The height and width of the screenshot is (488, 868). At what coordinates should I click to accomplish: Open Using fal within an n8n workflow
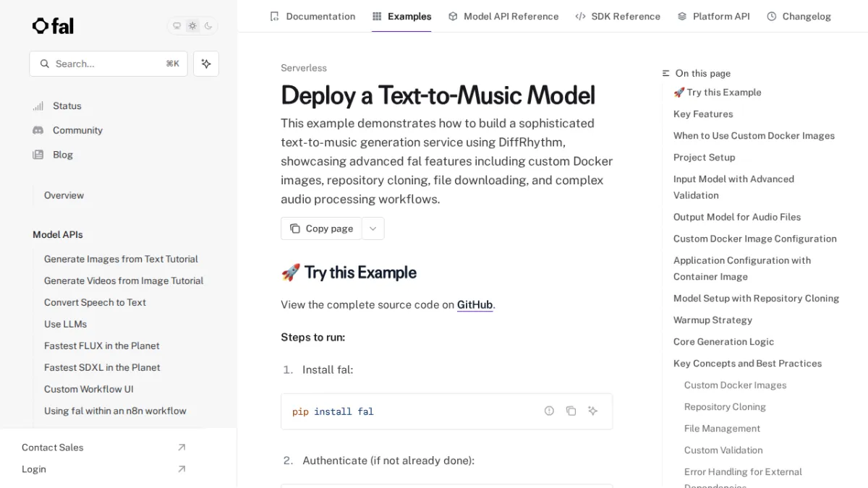[115, 411]
